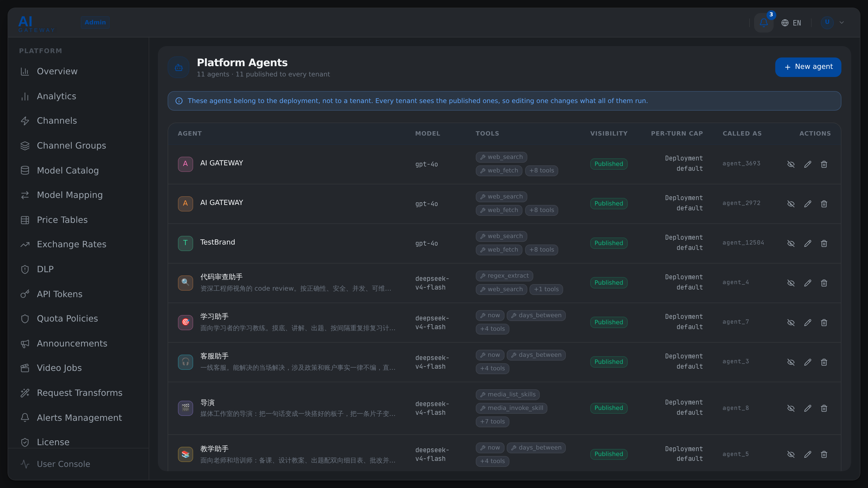868x488 pixels.
Task: Expand the user account menu chevron
Action: [842, 23]
